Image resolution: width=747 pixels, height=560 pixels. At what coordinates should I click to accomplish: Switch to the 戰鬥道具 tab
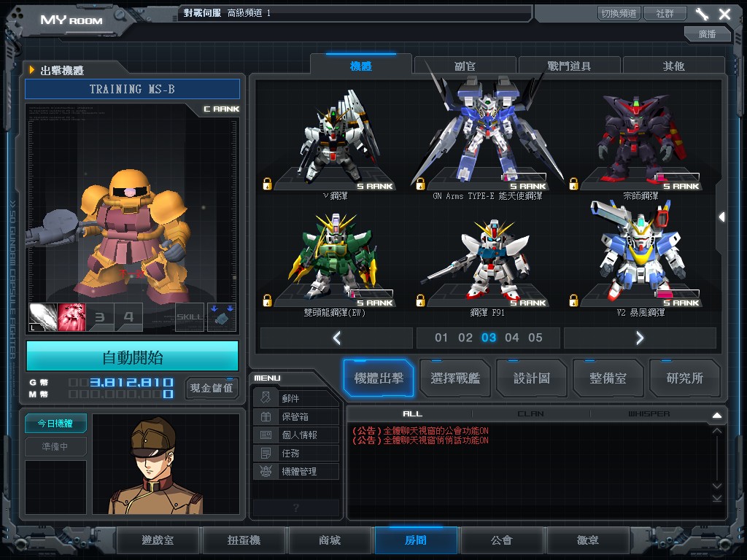(569, 66)
